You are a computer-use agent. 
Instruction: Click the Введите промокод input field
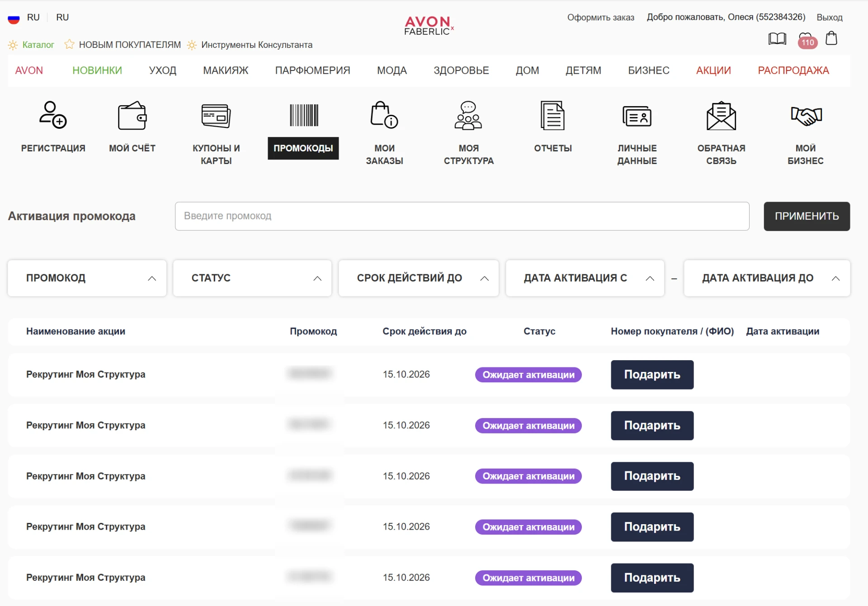(462, 216)
